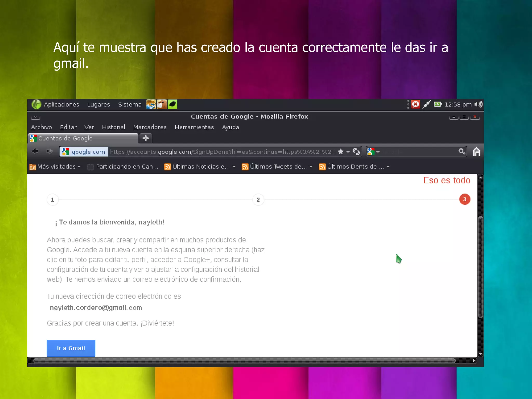This screenshot has width=532, height=399.
Task: Open the Participando en Can... bookmark
Action: 123,167
